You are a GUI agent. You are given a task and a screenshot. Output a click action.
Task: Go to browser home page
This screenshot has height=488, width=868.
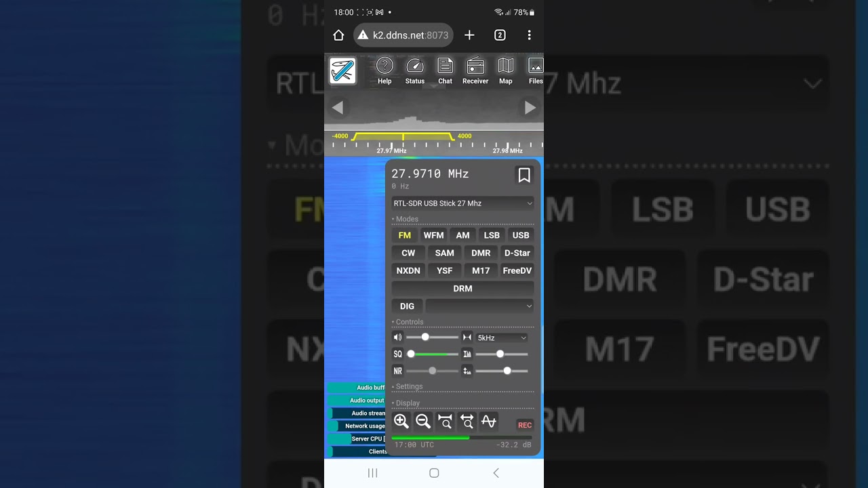(x=338, y=35)
